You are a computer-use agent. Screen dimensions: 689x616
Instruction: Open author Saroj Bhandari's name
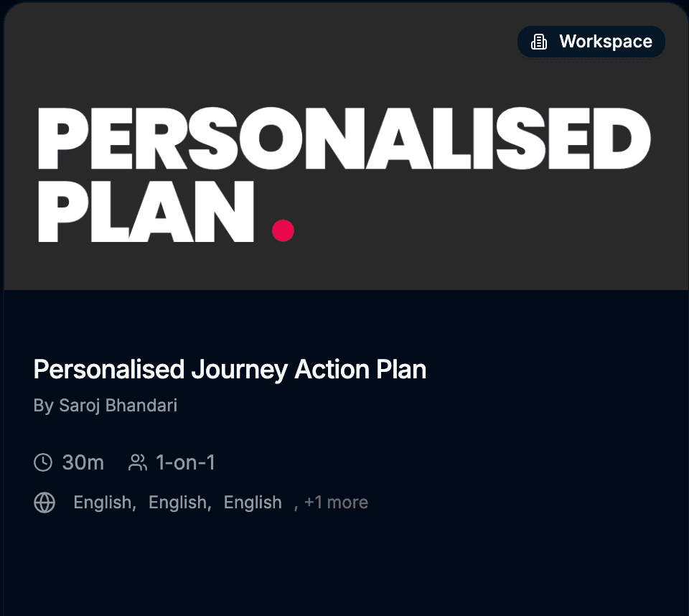118,406
